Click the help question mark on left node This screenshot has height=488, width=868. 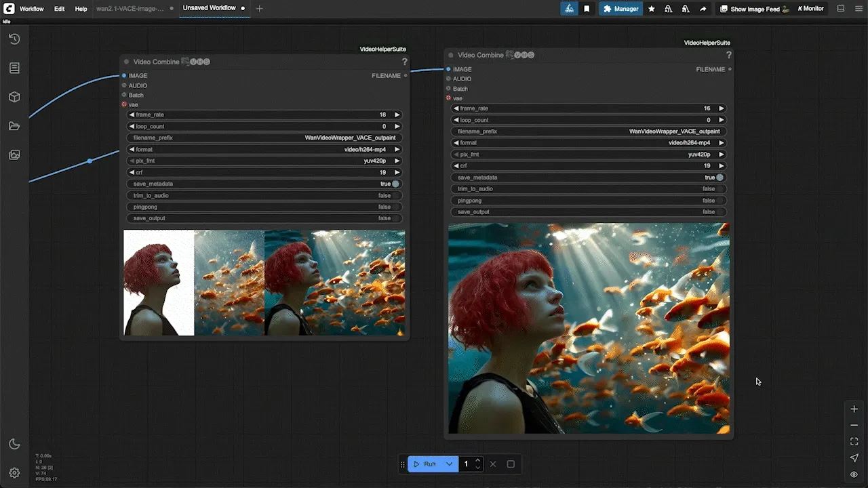point(405,62)
